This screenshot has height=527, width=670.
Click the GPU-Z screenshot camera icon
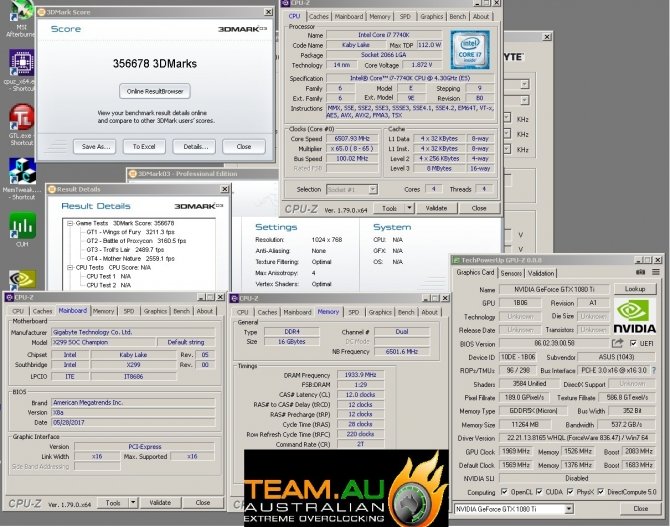640,272
